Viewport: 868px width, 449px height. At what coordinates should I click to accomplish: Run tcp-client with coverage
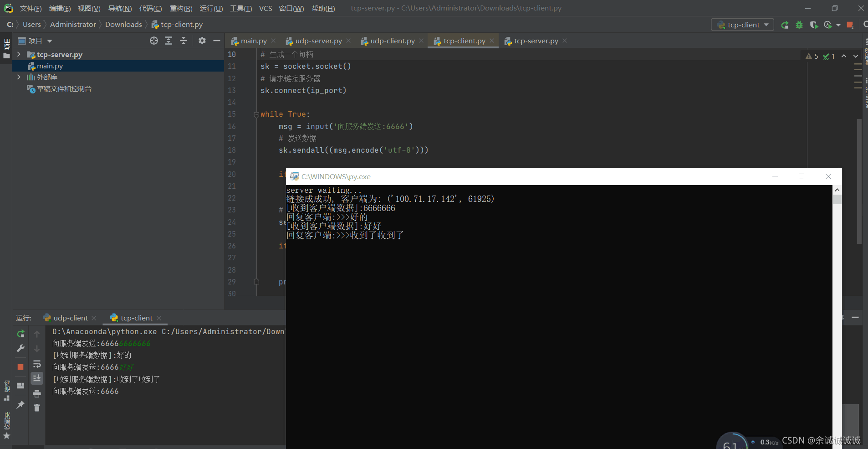(x=814, y=25)
